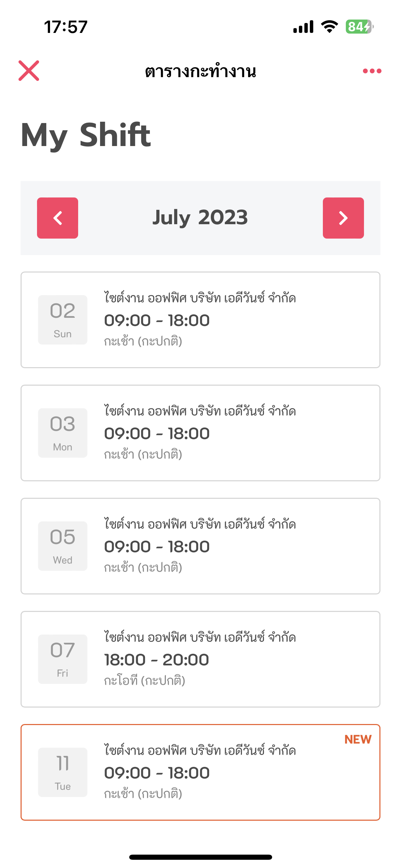Screen dimensions: 401x868
Task: Select the 03 Mon date tile
Action: point(63,433)
